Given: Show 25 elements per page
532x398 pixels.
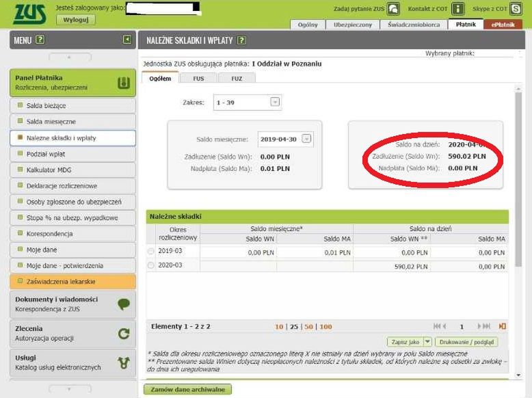Looking at the screenshot, I should pos(294,326).
